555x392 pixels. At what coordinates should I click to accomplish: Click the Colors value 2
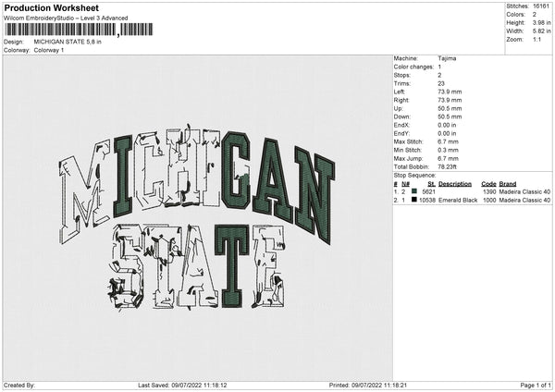[535, 15]
